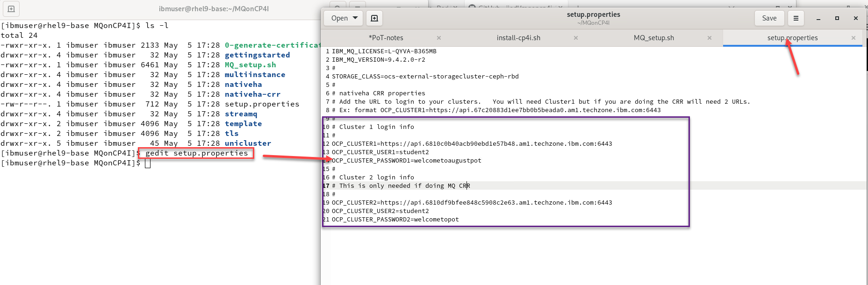Click the STORAGE_CLASS line in editor
The height and width of the screenshot is (285, 868).
click(x=425, y=77)
